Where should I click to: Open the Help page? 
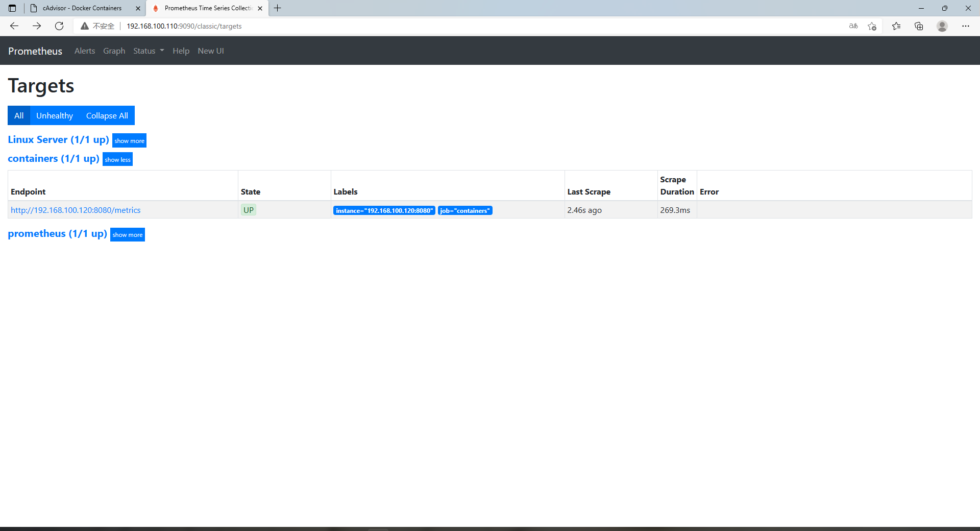pyautogui.click(x=181, y=51)
